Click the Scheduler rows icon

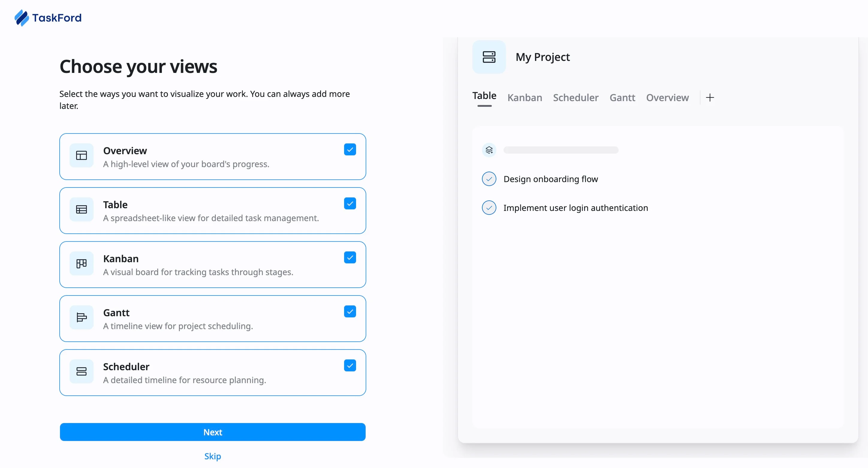pos(82,371)
